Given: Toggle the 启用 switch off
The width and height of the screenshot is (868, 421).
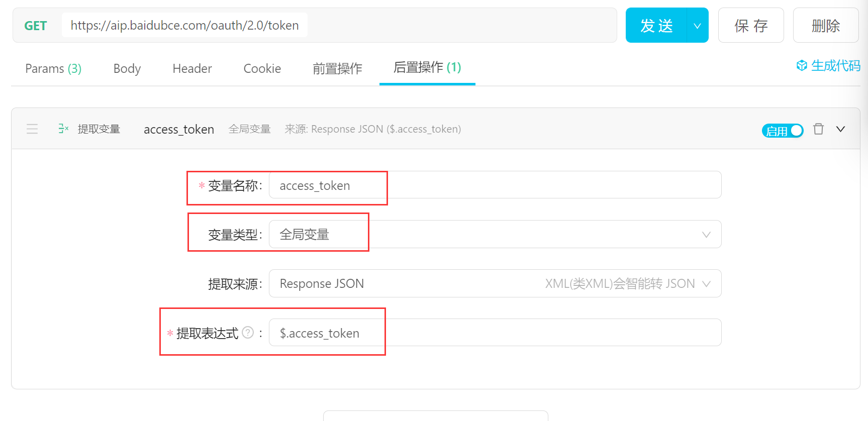Looking at the screenshot, I should tap(783, 131).
